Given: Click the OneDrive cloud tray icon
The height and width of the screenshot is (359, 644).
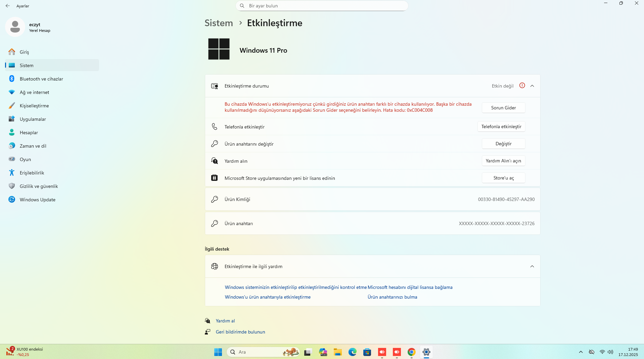Looking at the screenshot, I should (x=592, y=352).
